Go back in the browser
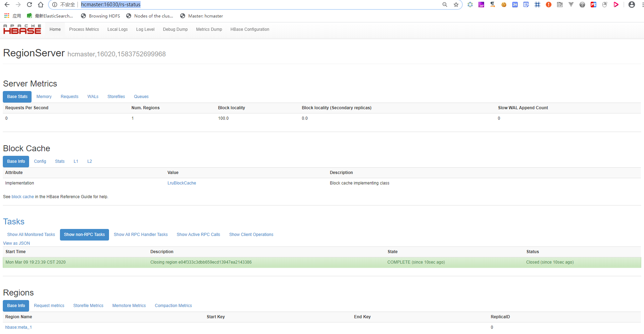The image size is (644, 334). tap(7, 5)
